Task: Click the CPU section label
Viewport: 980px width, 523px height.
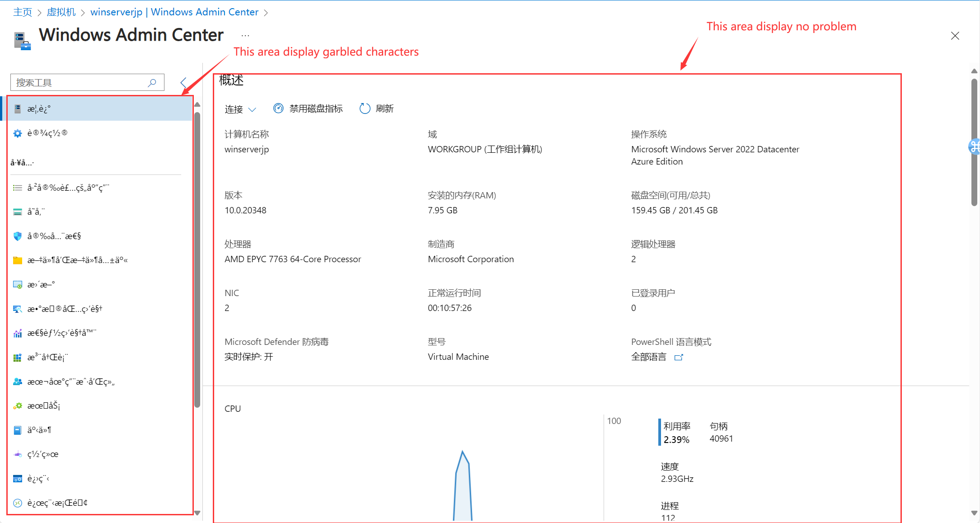Action: (x=233, y=409)
